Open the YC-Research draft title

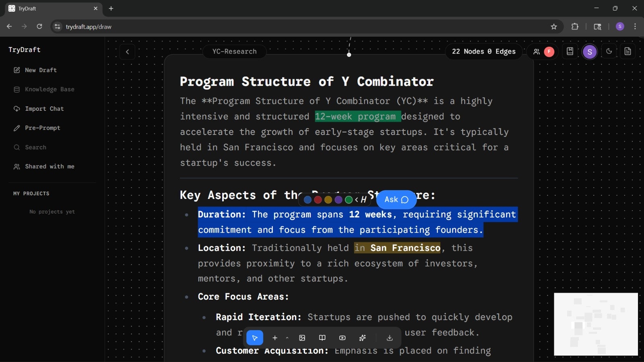tap(234, 52)
